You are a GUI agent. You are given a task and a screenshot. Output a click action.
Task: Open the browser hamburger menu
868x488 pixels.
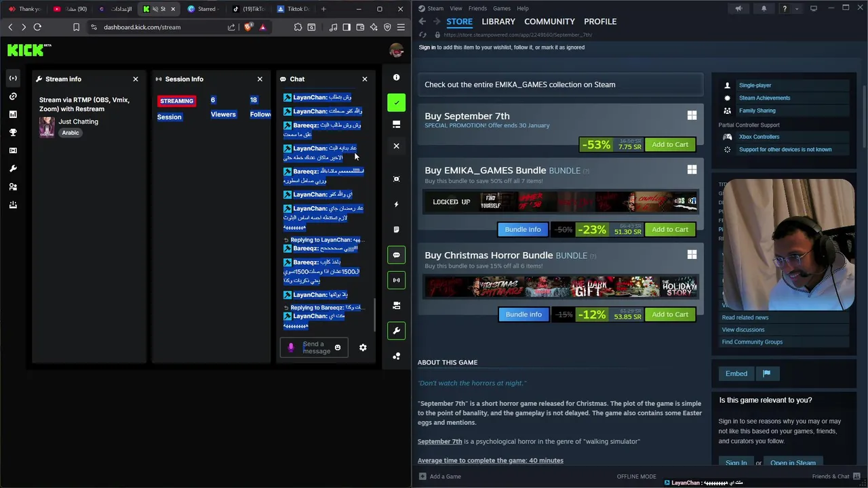point(401,27)
